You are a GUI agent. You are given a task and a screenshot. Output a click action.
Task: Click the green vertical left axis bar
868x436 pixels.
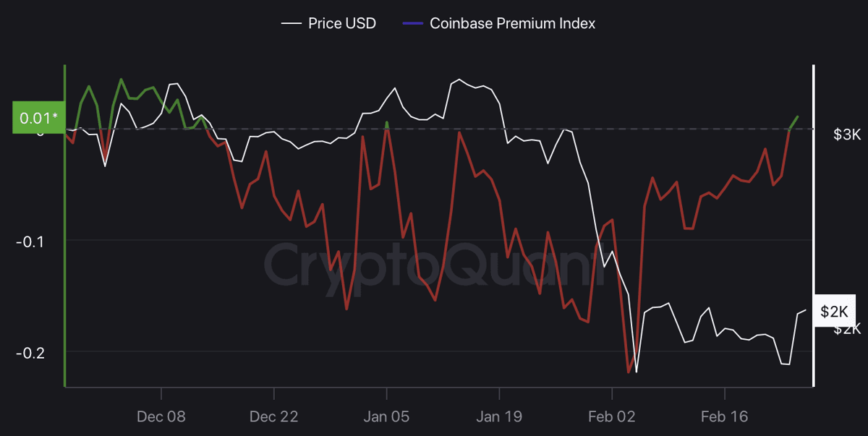(x=65, y=226)
